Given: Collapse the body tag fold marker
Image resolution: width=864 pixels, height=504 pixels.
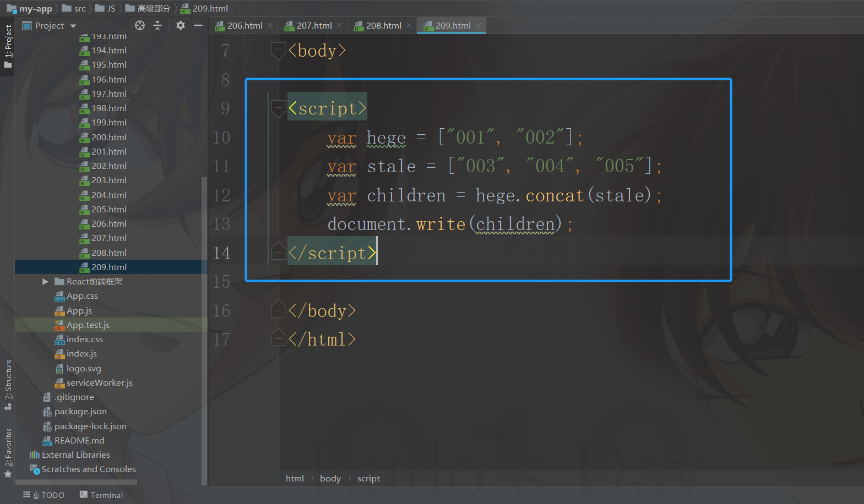Looking at the screenshot, I should pos(279,51).
